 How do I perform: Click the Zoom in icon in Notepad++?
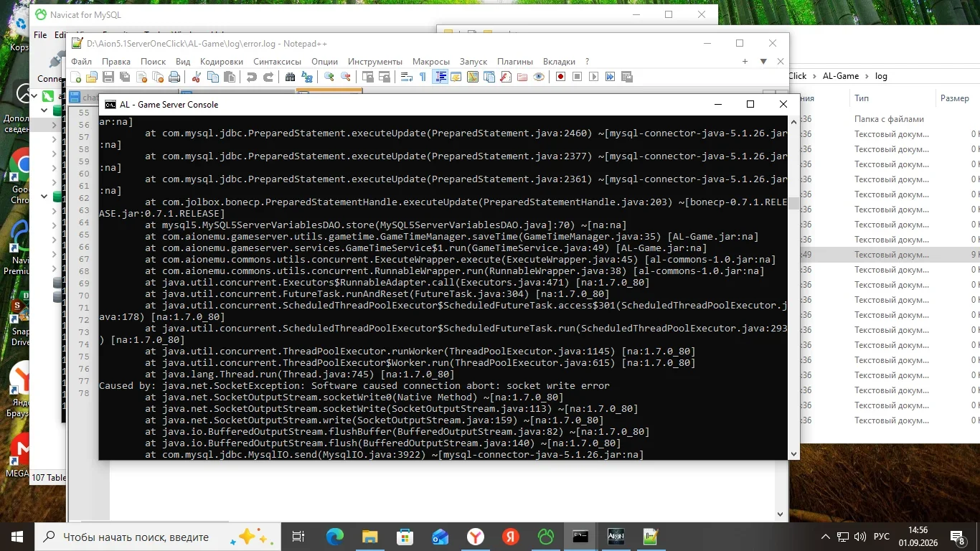coord(329,77)
